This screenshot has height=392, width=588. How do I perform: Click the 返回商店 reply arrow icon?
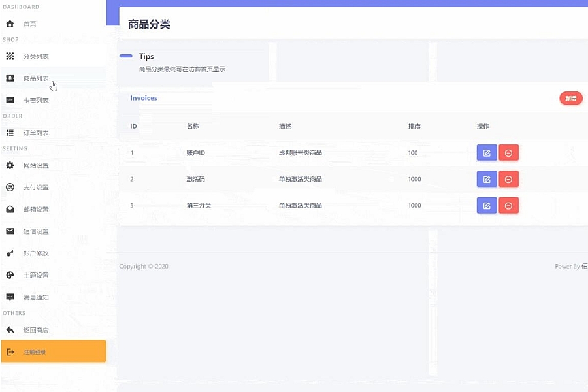click(x=10, y=330)
